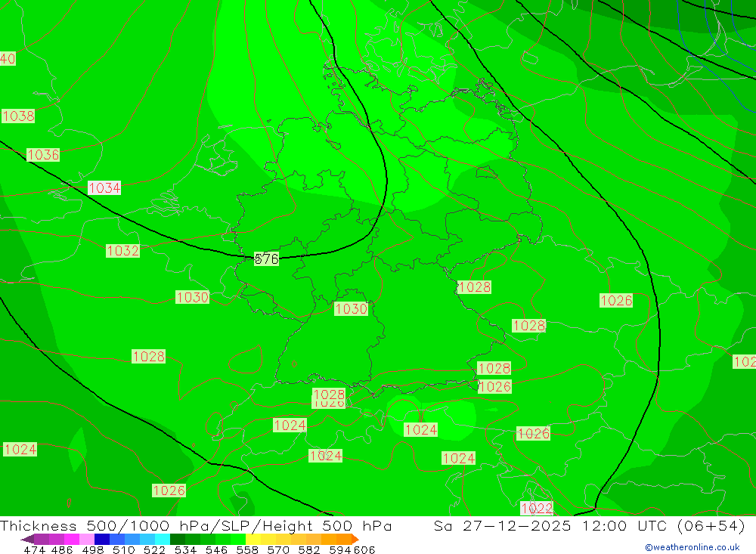Click the dark blue legend swatch
The width and height of the screenshot is (756, 554).
[x=102, y=539]
